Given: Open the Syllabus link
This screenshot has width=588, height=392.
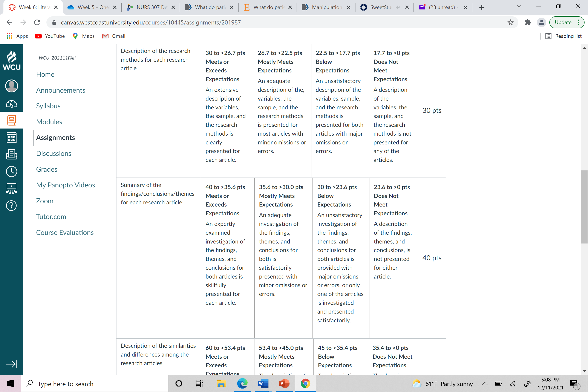Looking at the screenshot, I should 48,106.
